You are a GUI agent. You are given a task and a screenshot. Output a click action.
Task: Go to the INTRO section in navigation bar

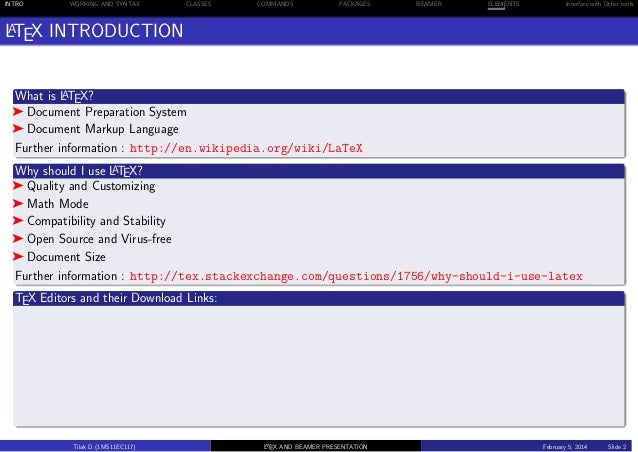[x=14, y=4]
